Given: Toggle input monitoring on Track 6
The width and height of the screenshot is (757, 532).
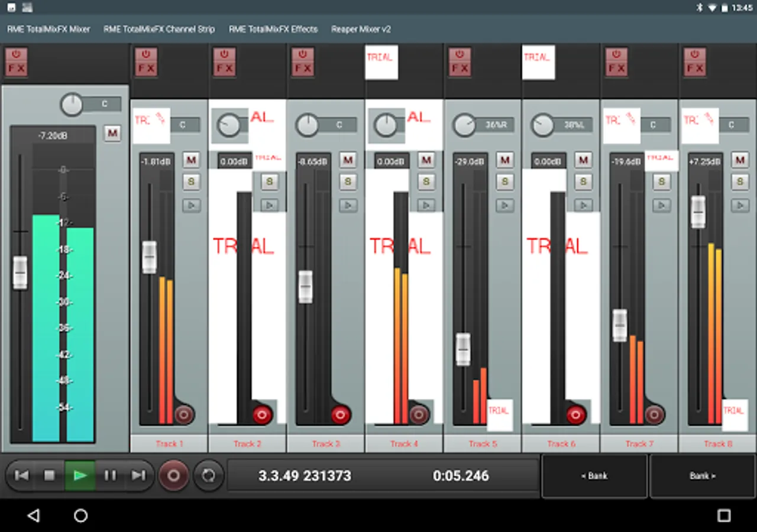Looking at the screenshot, I should coord(583,205).
